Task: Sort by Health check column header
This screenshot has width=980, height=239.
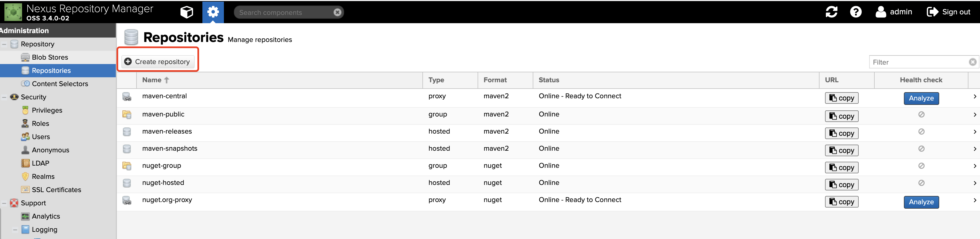Action: click(921, 80)
